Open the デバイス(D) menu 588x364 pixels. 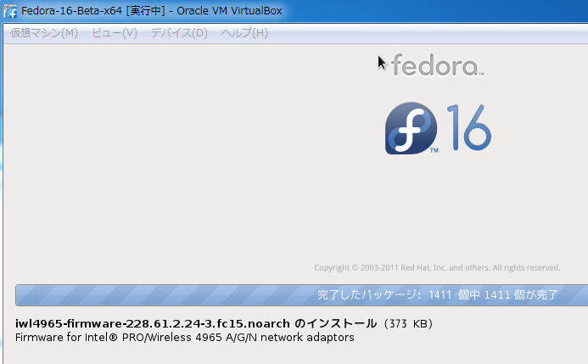point(179,33)
